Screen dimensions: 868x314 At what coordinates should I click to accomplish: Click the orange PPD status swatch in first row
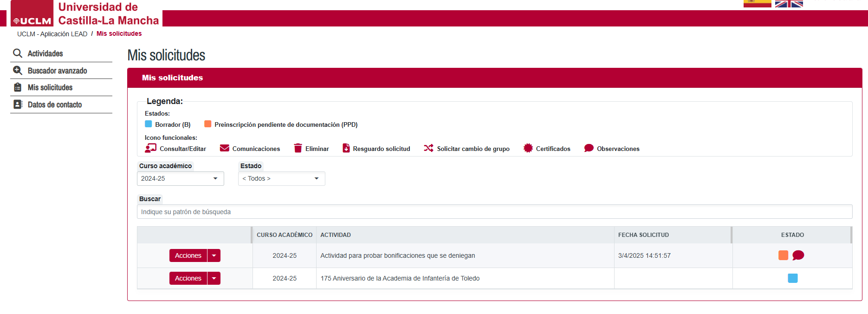click(x=783, y=255)
